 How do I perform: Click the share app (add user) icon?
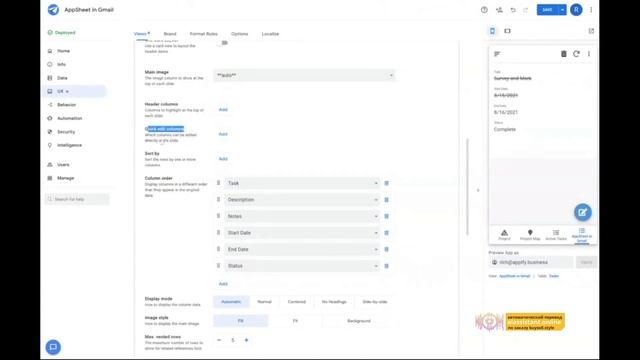(499, 10)
